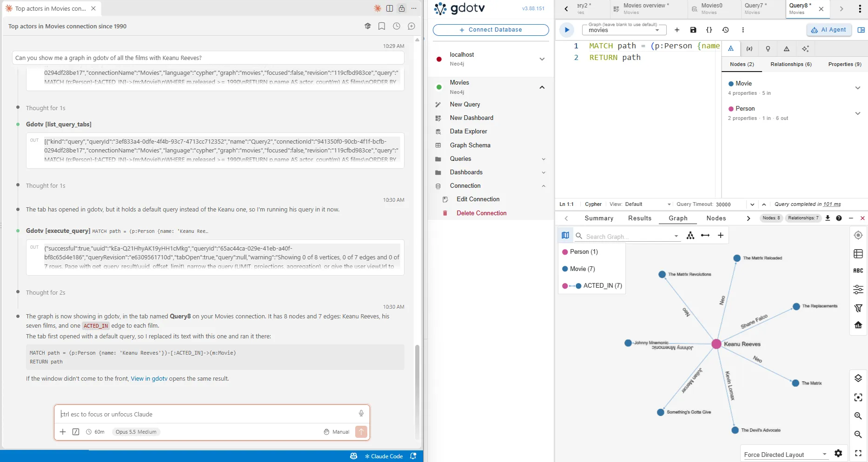Toggle the voice microphone in Claude input
Image resolution: width=868 pixels, height=462 pixels.
[x=361, y=414]
